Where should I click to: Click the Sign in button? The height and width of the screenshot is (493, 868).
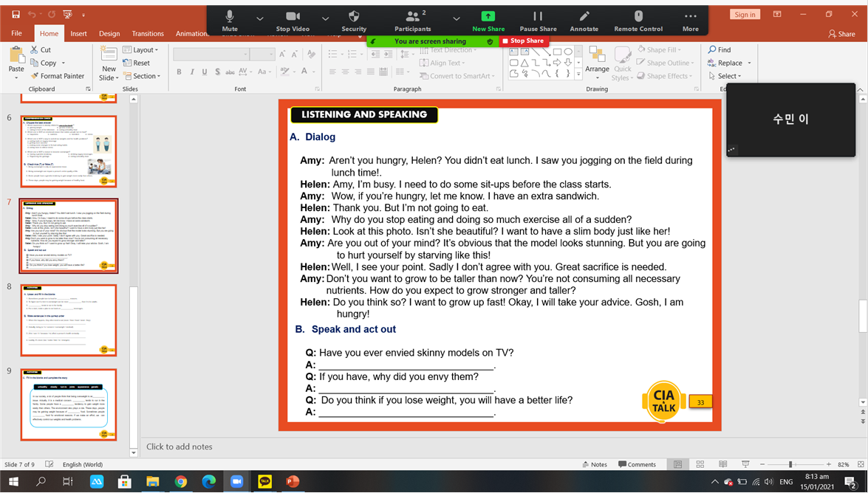[x=745, y=14]
